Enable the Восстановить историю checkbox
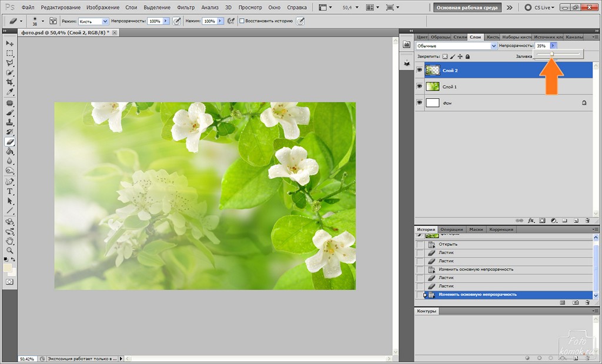This screenshot has height=364, width=602. (x=242, y=21)
